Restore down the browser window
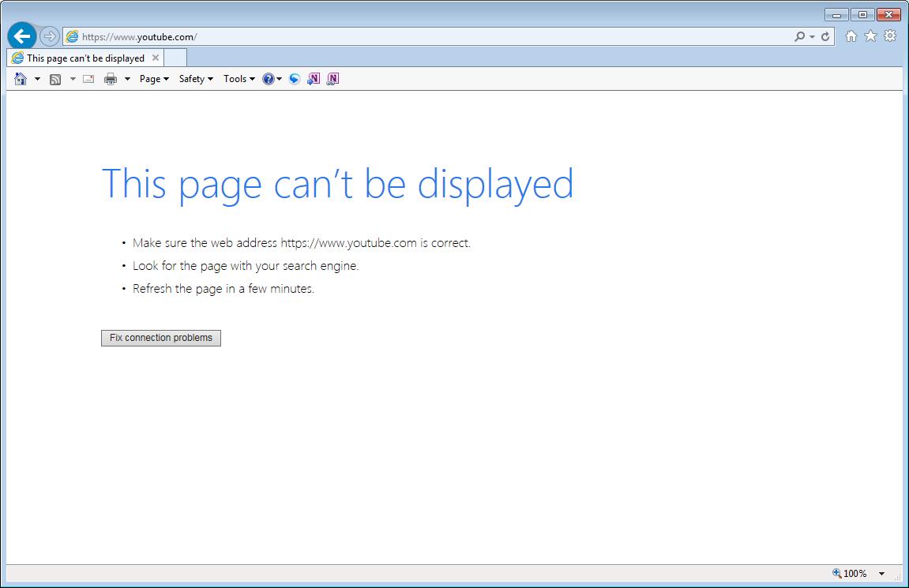Image resolution: width=909 pixels, height=588 pixels. pos(862,14)
